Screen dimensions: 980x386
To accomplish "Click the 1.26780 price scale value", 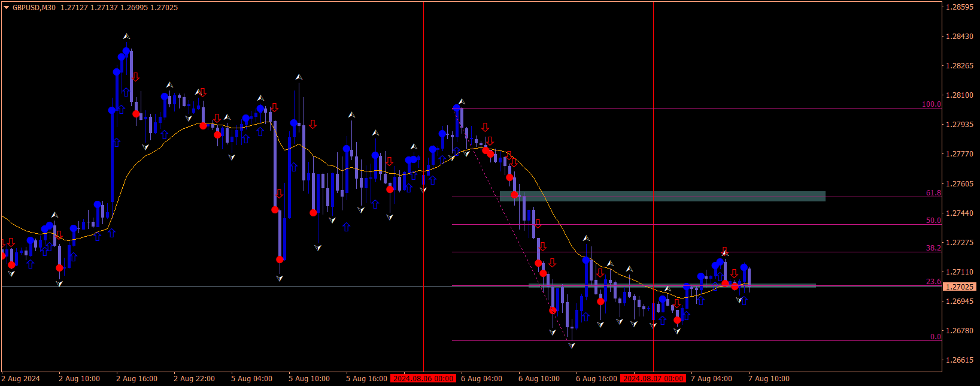I will coord(960,331).
